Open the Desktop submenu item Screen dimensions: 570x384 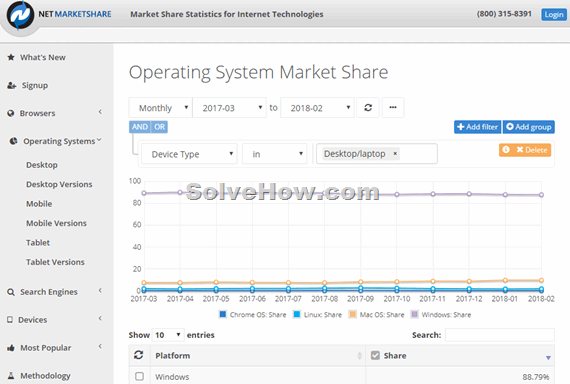(x=42, y=165)
